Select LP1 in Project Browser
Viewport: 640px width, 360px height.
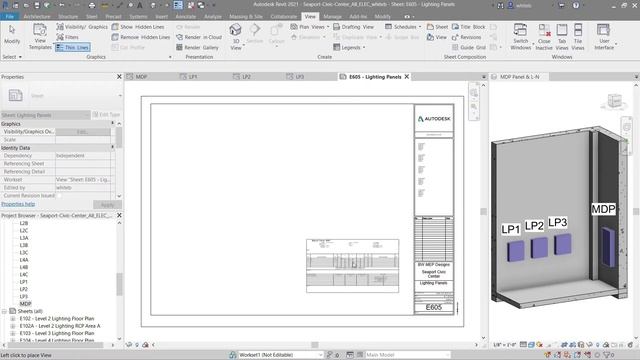[x=24, y=282]
